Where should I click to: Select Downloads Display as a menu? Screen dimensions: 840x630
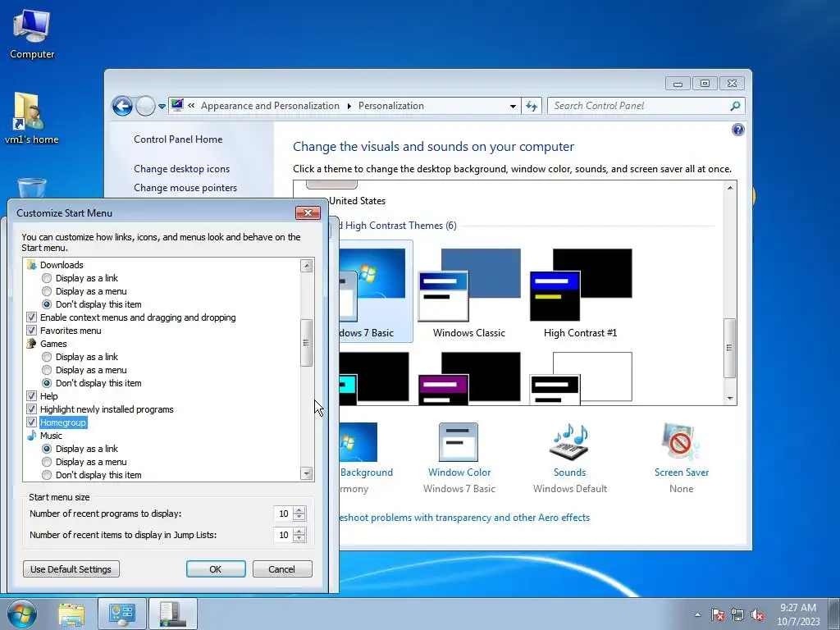tap(47, 291)
